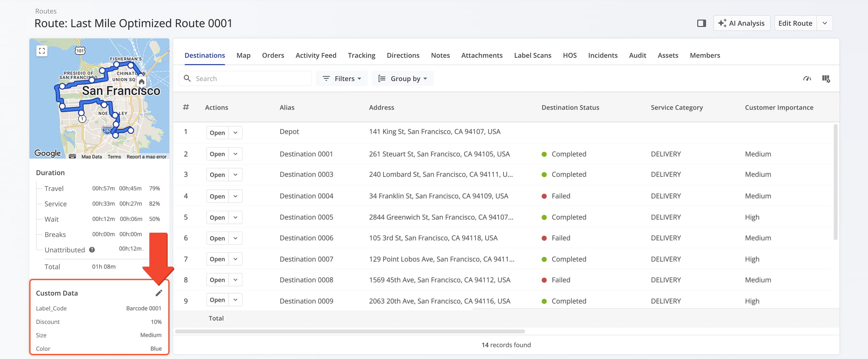The width and height of the screenshot is (868, 359).
Task: Expand actions dropdown for Destination 0004
Action: pos(235,196)
